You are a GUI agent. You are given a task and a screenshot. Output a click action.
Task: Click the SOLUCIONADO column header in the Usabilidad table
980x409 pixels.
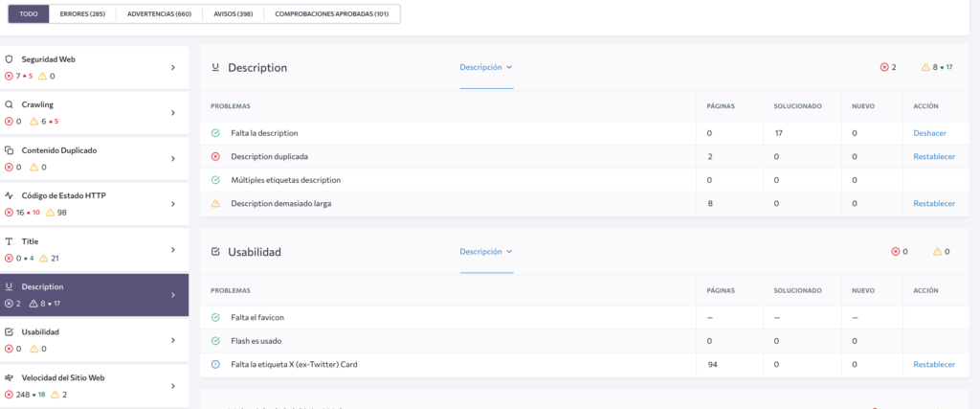[x=797, y=291]
